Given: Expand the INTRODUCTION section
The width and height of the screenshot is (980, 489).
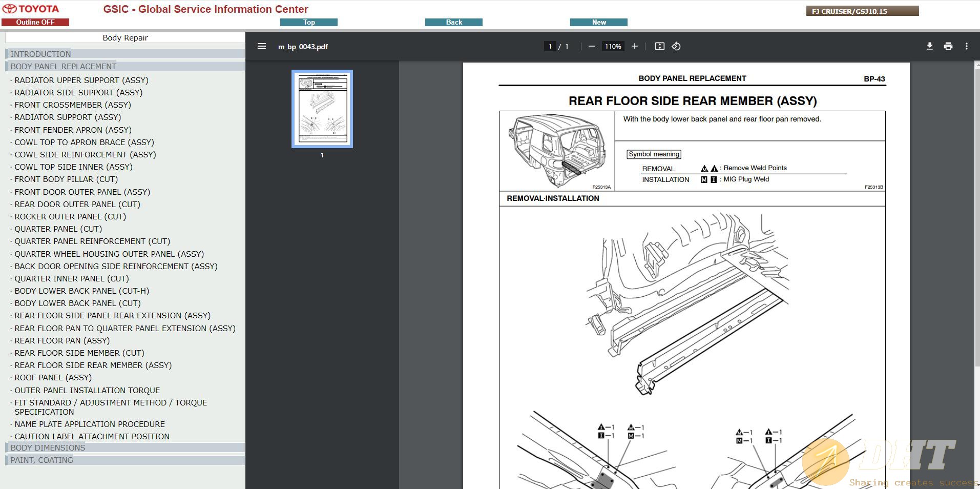Looking at the screenshot, I should click(x=125, y=54).
